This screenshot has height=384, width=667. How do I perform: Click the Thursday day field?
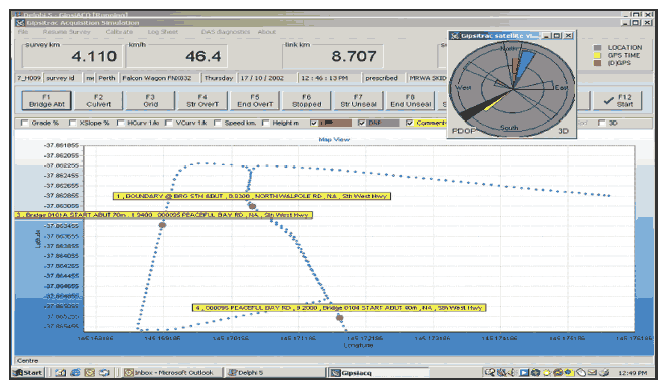tap(219, 78)
